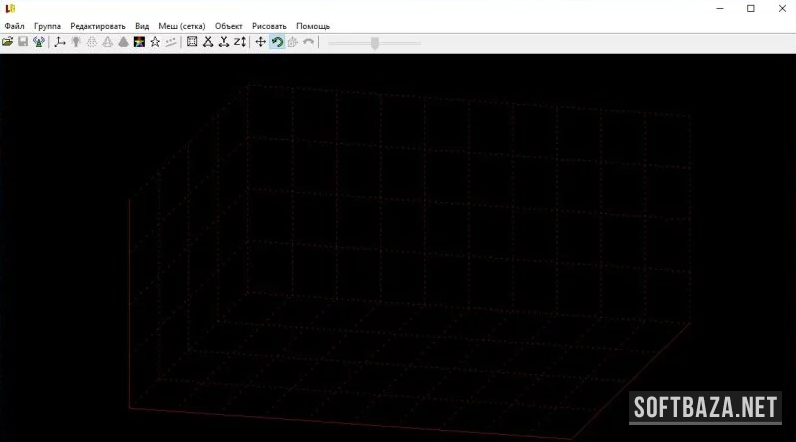This screenshot has width=796, height=442.
Task: Click the Z axis arrows icon
Action: point(240,42)
